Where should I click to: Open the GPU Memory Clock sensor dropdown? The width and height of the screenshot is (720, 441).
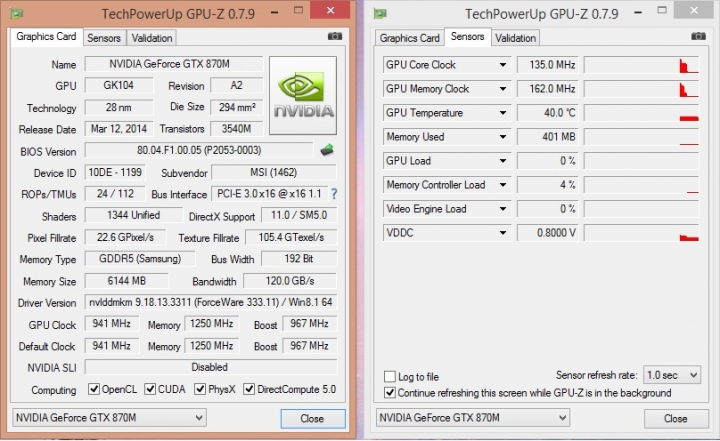click(x=503, y=89)
